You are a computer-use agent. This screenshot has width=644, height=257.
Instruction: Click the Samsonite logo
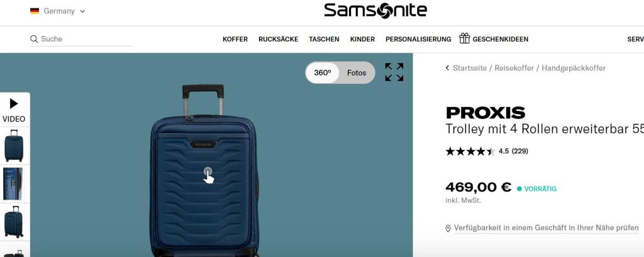[x=375, y=11]
